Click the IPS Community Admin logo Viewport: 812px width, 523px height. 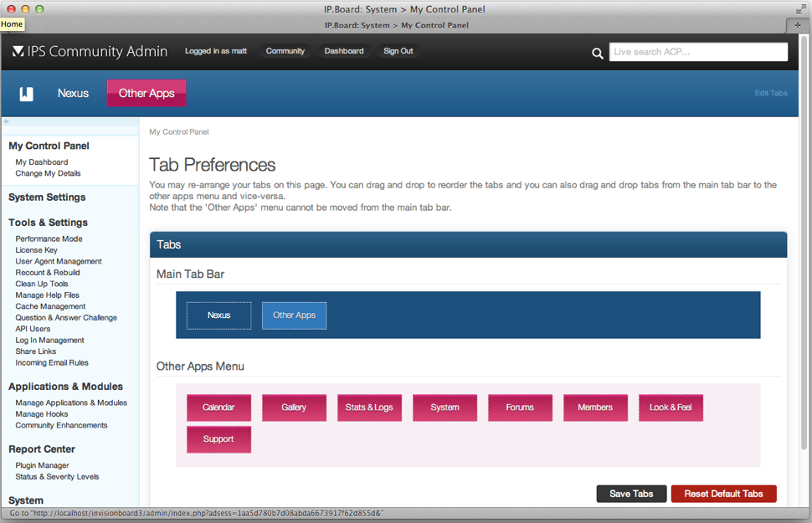tap(90, 51)
